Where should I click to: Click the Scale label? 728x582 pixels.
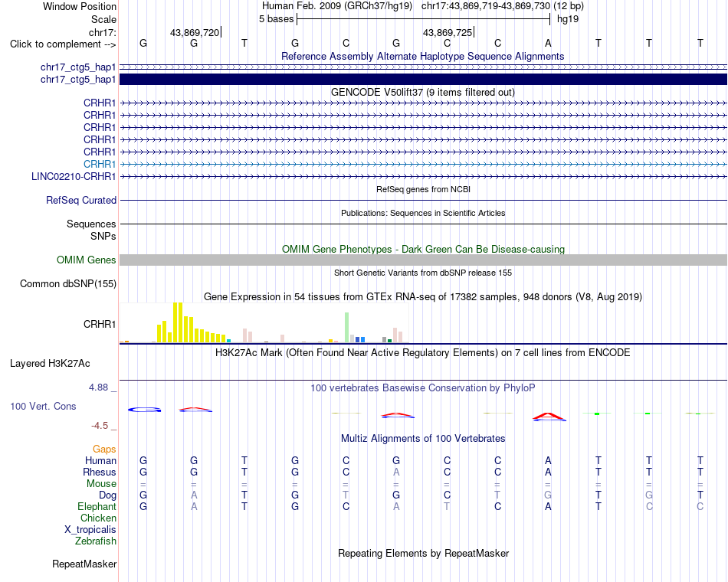pos(103,19)
